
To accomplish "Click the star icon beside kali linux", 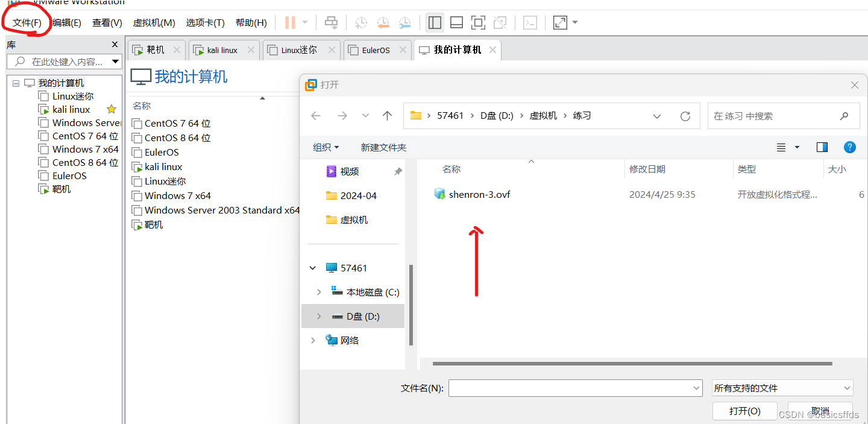I will 111,109.
